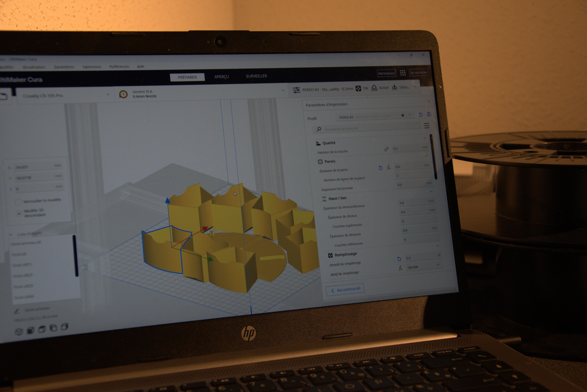Open the Extensions menu
Viewport: 587px width, 392px height.
pos(92,67)
